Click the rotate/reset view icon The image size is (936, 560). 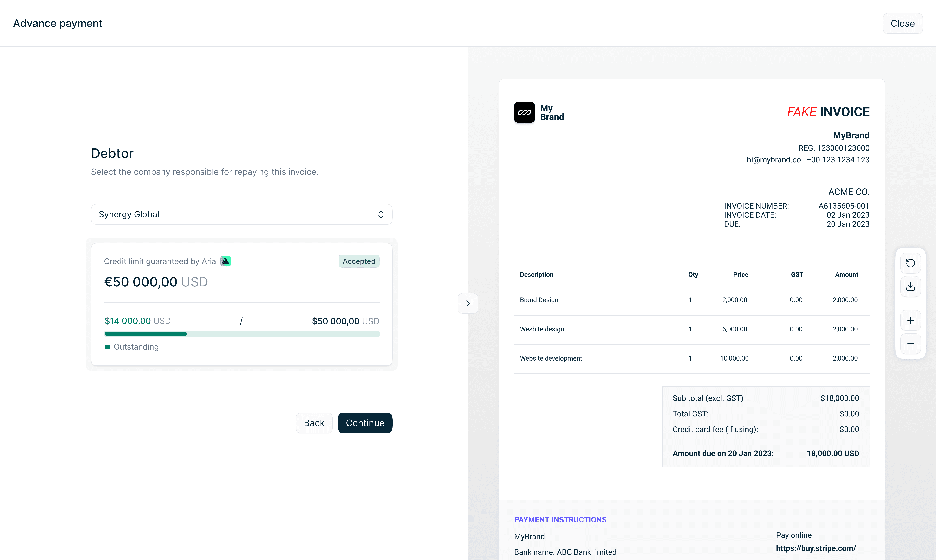coord(910,263)
